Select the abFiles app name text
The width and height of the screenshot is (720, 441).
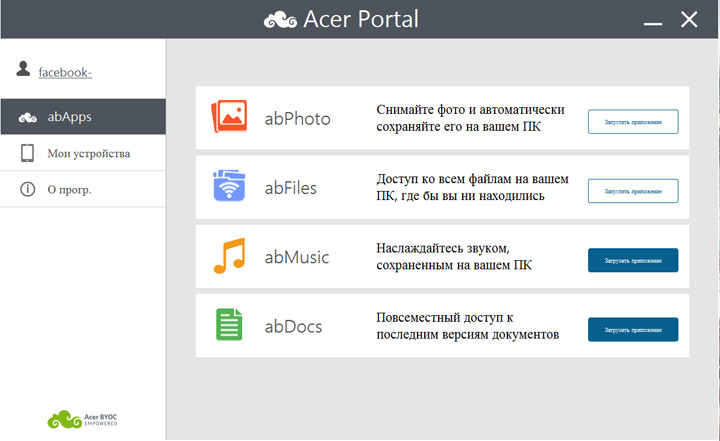(291, 188)
